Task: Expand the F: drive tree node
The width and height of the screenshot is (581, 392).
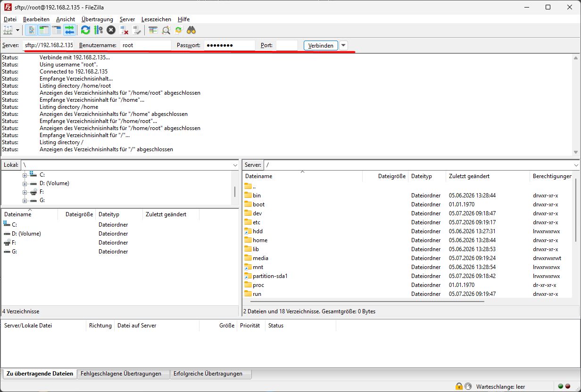Action: coord(25,192)
